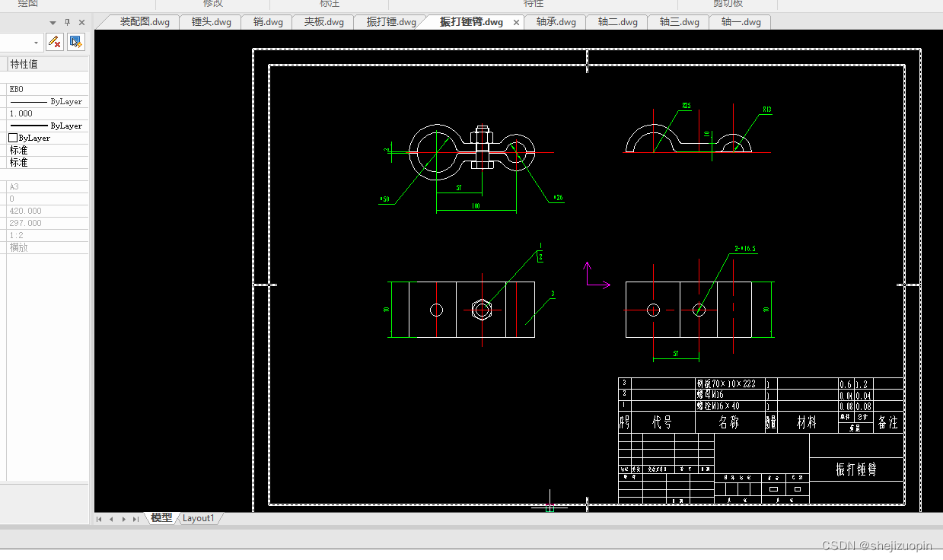The height and width of the screenshot is (560, 943).
Task: Click the 备注 column header in title block
Action: (888, 422)
